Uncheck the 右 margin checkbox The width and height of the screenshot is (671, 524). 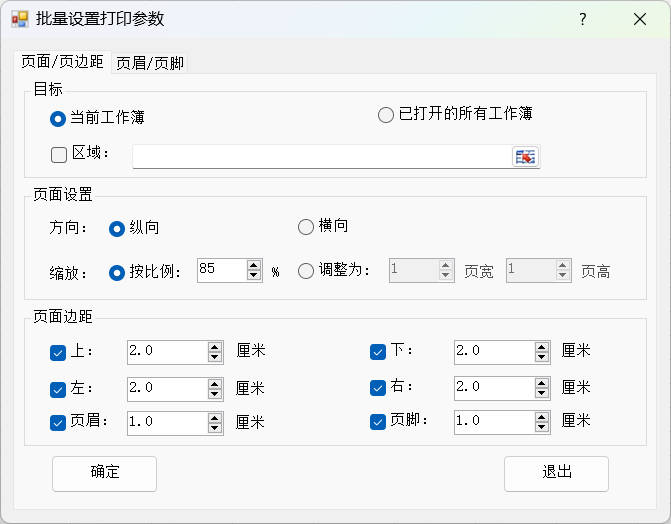pyautogui.click(x=378, y=387)
